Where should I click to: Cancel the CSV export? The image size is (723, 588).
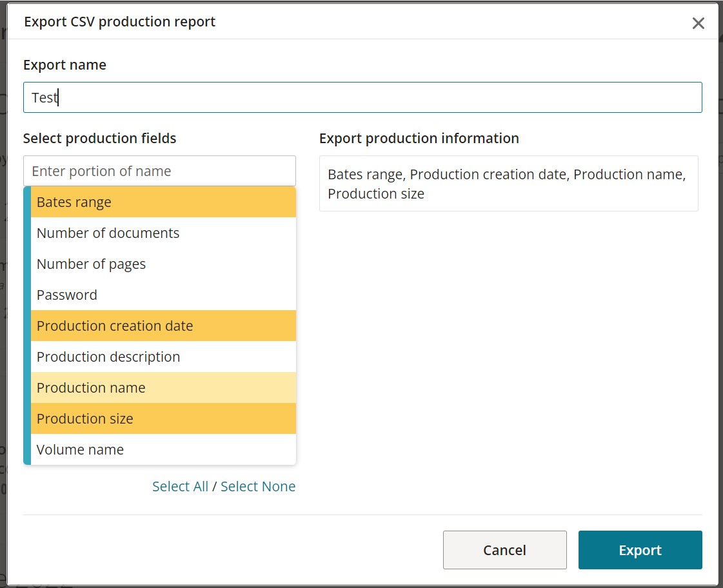point(505,550)
